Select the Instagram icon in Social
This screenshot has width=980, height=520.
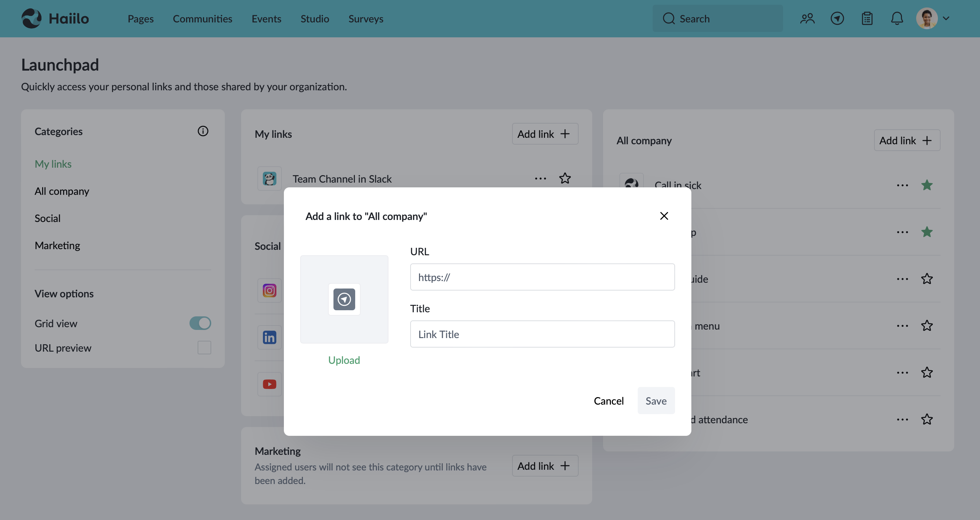click(269, 290)
